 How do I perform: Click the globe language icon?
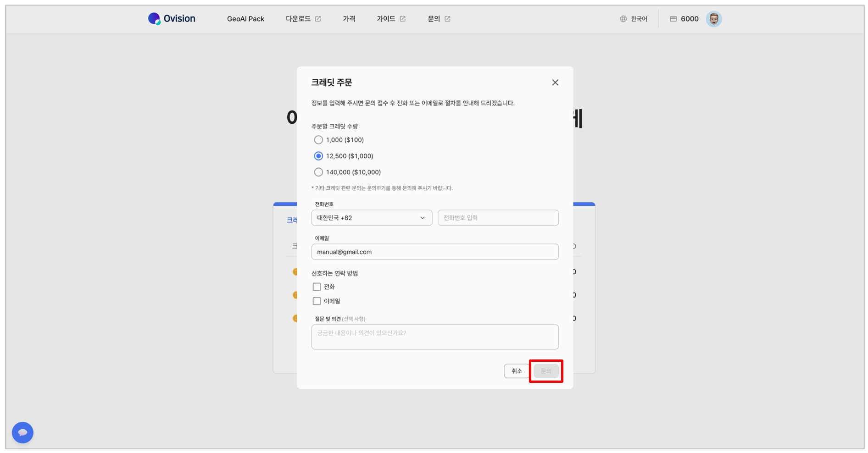tap(623, 19)
